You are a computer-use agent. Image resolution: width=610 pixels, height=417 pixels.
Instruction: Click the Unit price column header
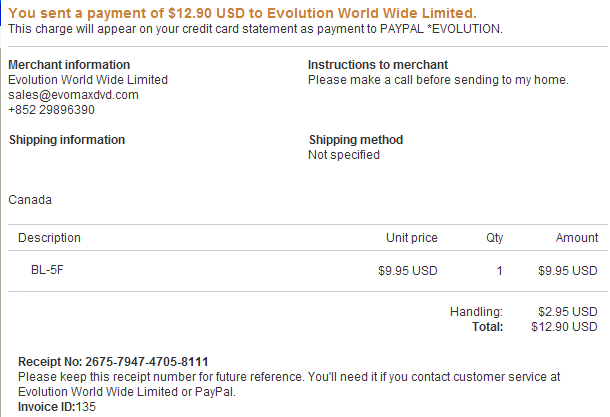412,238
